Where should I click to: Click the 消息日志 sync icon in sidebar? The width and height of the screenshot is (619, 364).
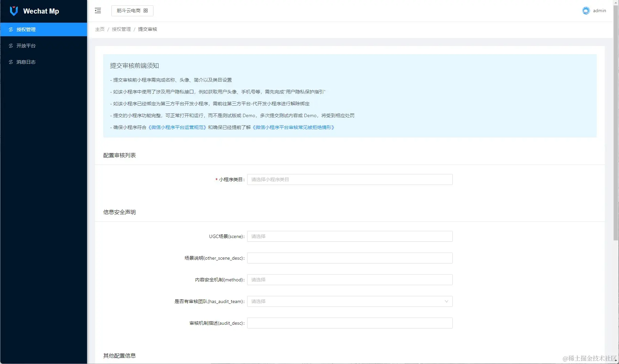(x=10, y=62)
